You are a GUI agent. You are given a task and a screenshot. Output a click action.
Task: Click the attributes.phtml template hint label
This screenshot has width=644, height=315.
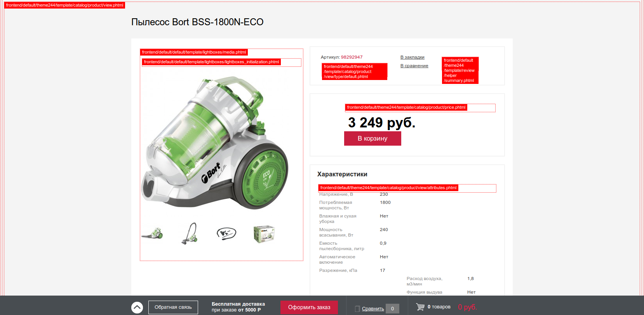coord(388,188)
